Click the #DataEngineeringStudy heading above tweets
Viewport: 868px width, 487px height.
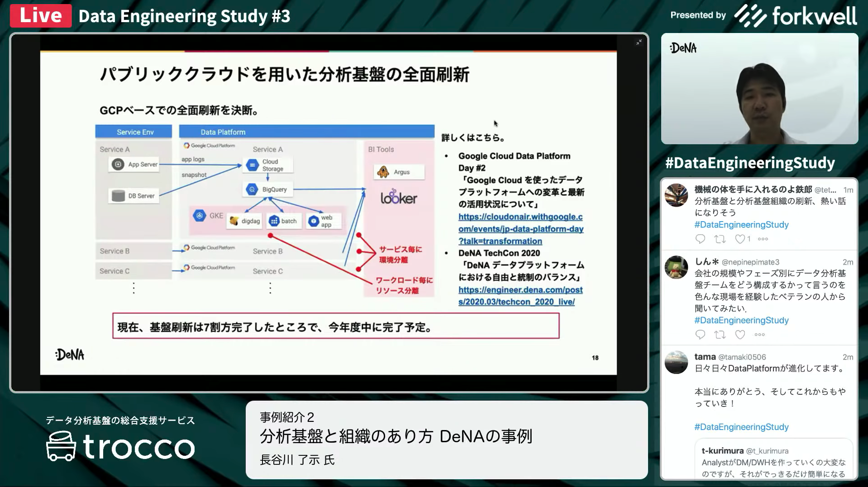pos(750,162)
